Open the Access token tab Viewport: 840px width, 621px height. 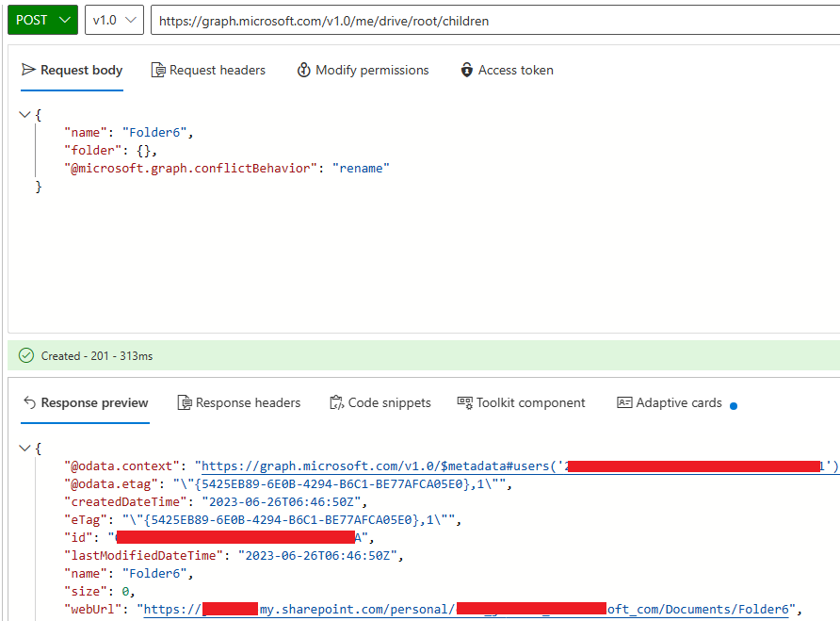pyautogui.click(x=507, y=71)
